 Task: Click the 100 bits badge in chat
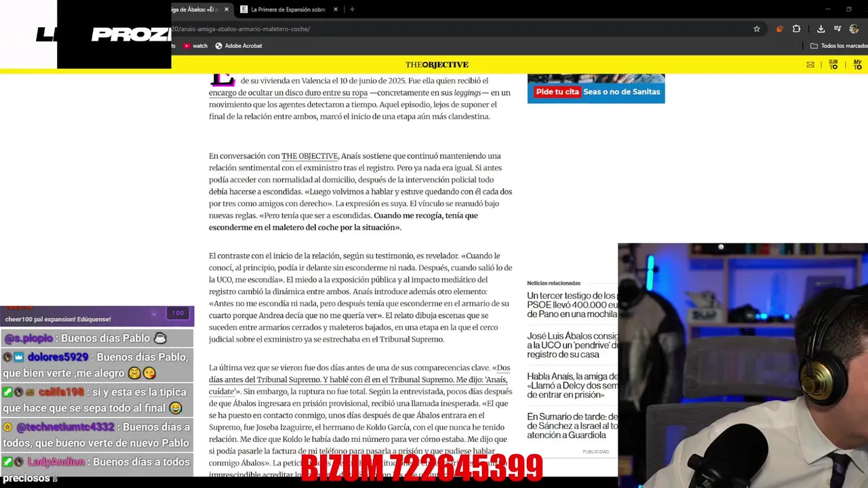pyautogui.click(x=178, y=313)
